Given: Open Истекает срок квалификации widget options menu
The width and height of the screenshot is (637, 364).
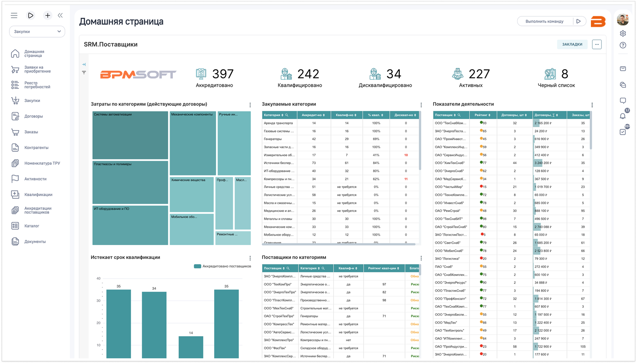Looking at the screenshot, I should [x=250, y=258].
